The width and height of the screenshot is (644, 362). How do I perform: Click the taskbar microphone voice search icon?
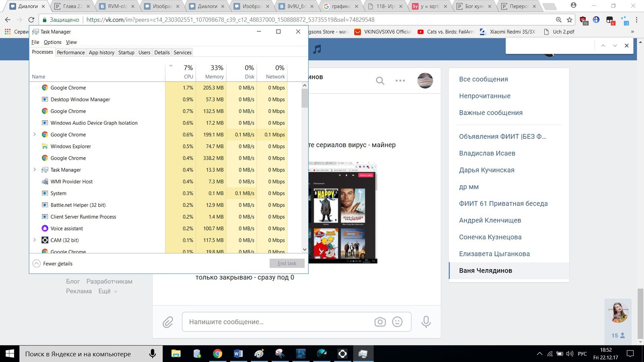(x=153, y=354)
